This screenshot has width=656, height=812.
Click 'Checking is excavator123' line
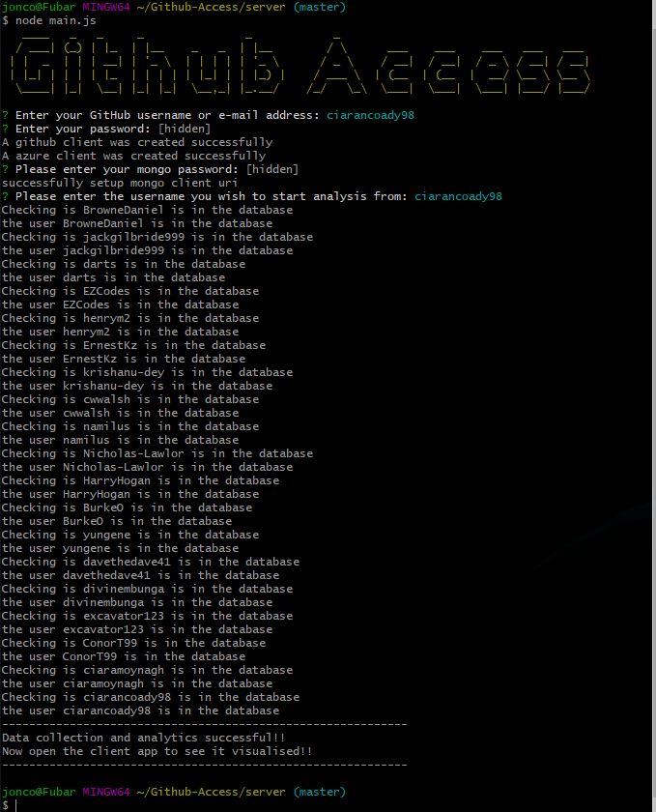(x=148, y=616)
